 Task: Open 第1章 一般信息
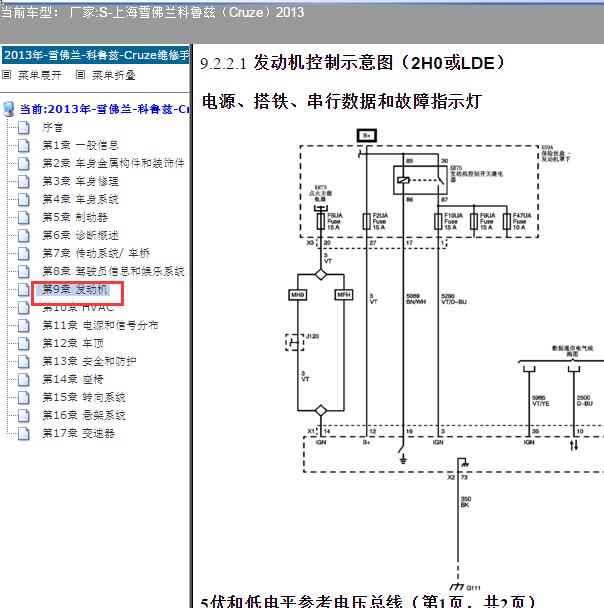click(x=80, y=145)
